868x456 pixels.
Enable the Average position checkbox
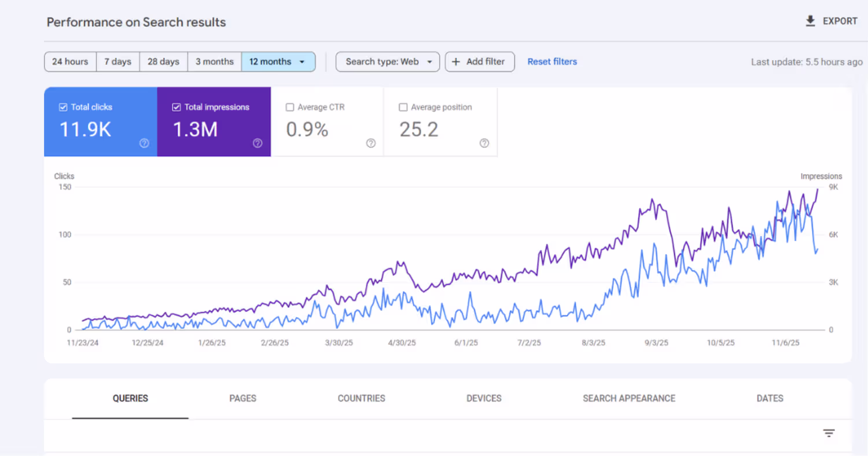tap(403, 107)
